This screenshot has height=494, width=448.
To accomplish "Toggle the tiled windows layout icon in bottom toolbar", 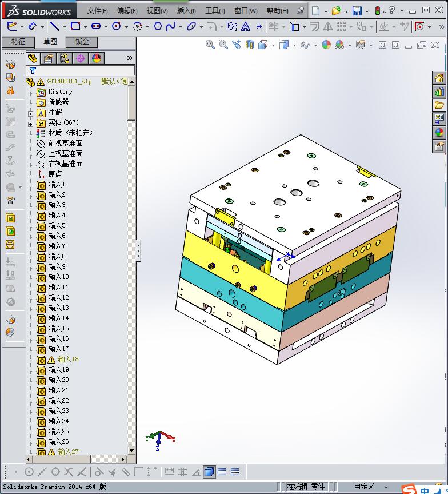I will (x=235, y=472).
